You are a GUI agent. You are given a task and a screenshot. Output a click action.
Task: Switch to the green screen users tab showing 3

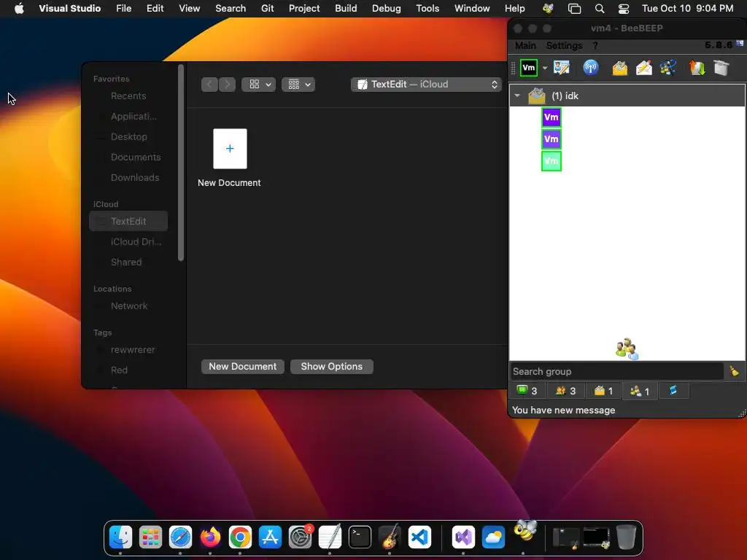(527, 391)
